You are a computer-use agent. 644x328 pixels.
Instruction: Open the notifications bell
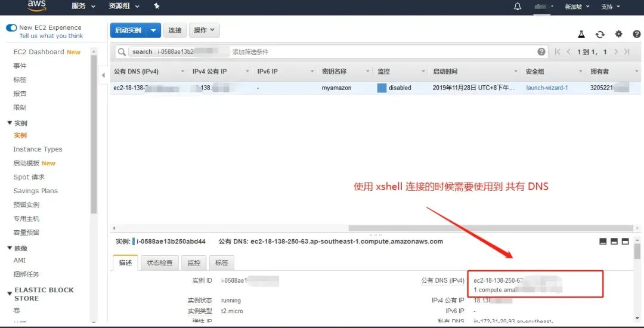click(x=518, y=7)
